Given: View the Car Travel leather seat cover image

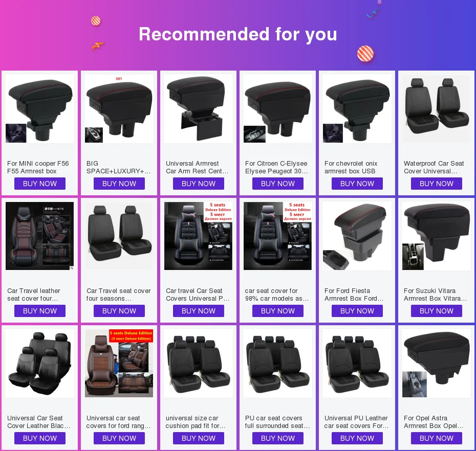Looking at the screenshot, I should (x=40, y=236).
